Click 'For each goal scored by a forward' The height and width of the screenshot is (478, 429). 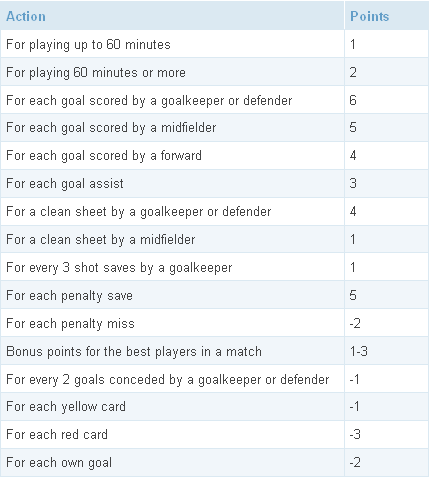[x=104, y=156]
